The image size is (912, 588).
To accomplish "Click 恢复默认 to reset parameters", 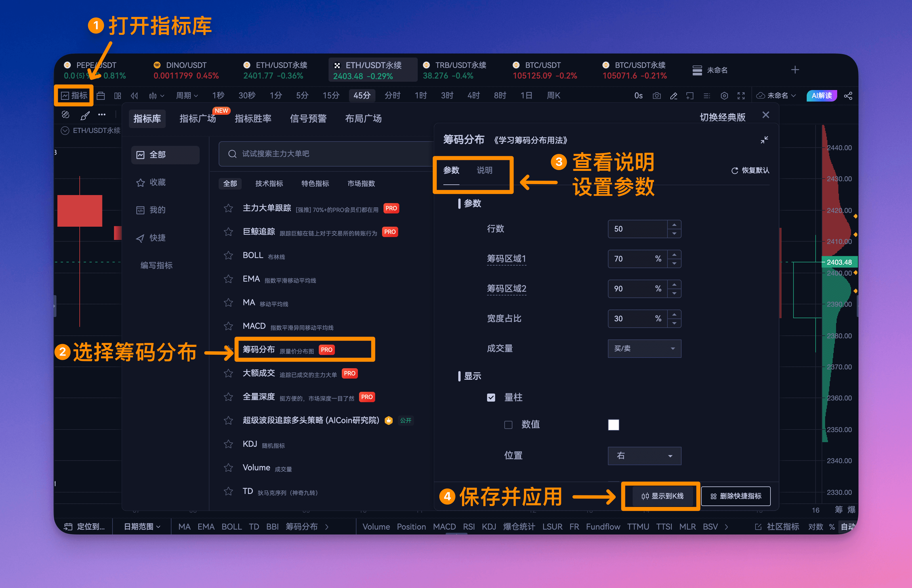I will tap(750, 170).
